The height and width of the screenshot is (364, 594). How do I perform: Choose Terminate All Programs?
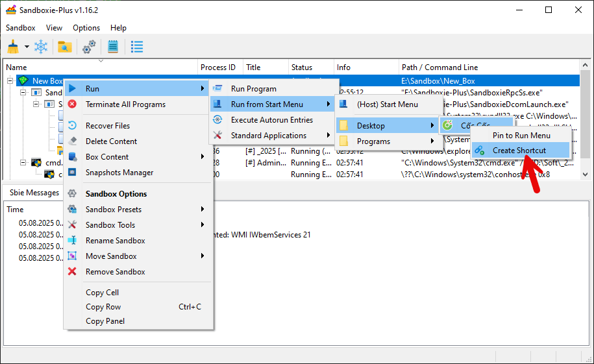tap(136, 104)
